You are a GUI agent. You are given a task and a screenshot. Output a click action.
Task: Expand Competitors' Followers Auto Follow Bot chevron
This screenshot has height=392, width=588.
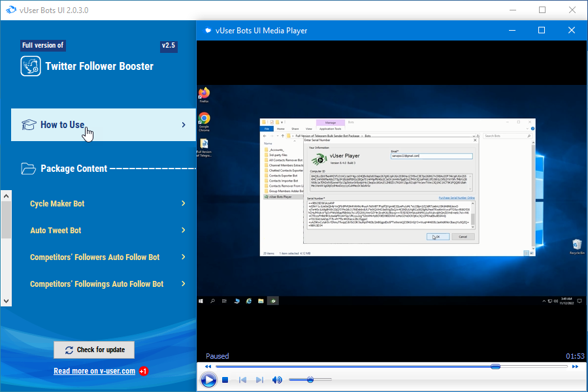tap(184, 257)
